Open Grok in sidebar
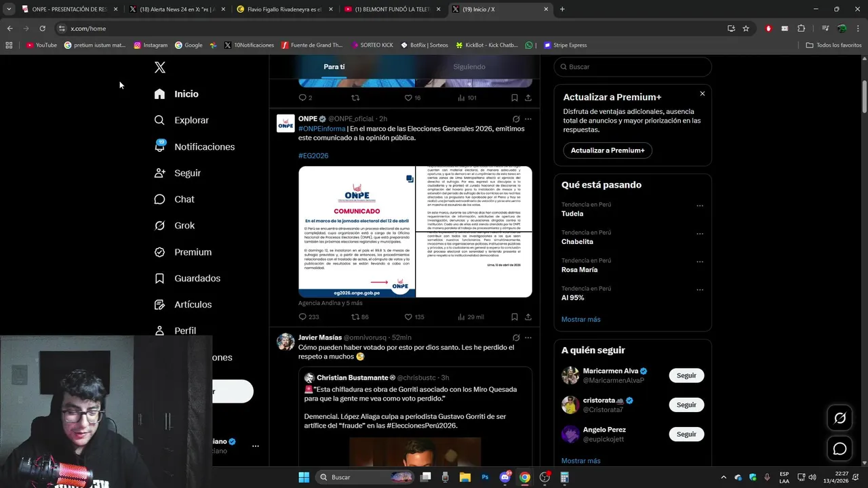Image resolution: width=868 pixels, height=488 pixels. [174, 226]
